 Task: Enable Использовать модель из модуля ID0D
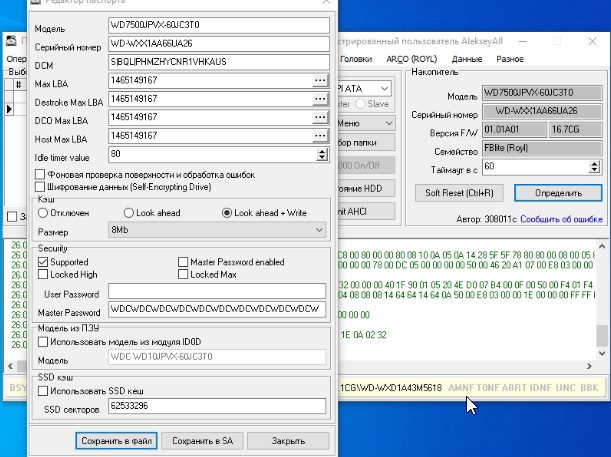[x=43, y=342]
